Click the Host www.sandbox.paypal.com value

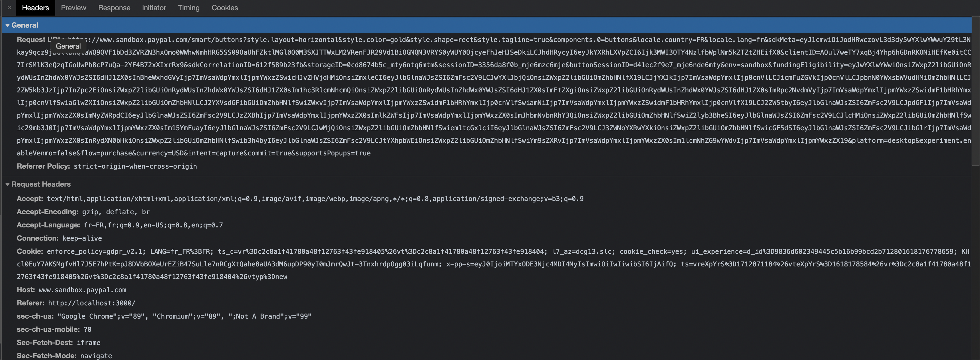click(x=82, y=290)
